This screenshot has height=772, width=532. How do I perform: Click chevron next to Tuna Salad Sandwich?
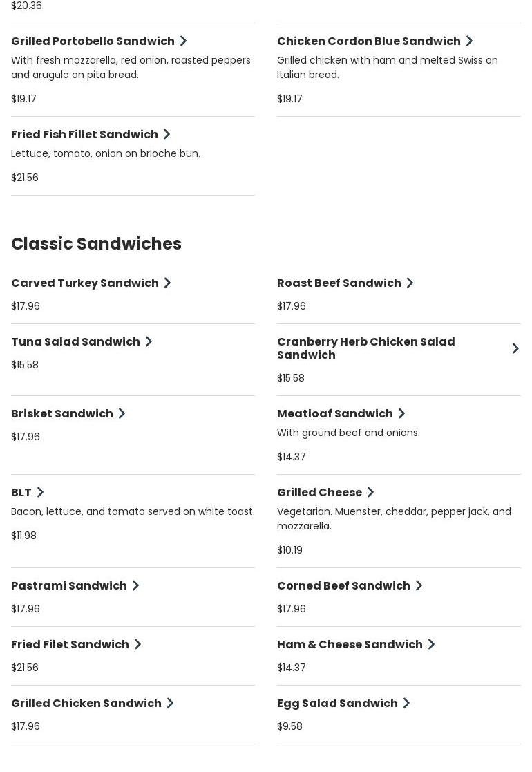[x=149, y=342]
